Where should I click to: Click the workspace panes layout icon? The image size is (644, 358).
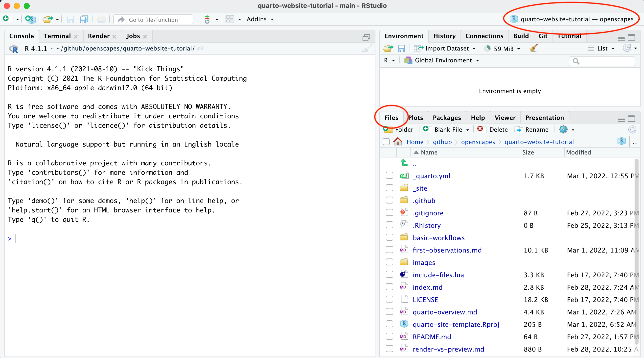coord(230,19)
